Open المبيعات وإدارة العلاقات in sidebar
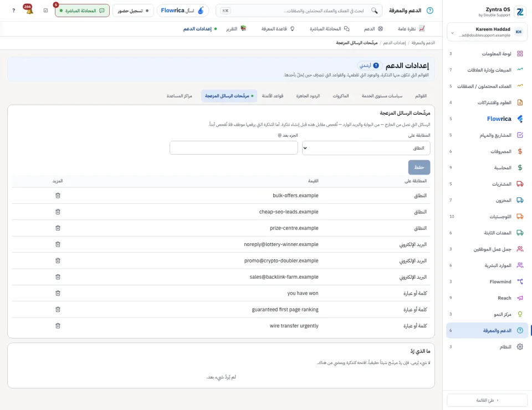This screenshot has width=532, height=410. click(x=487, y=70)
